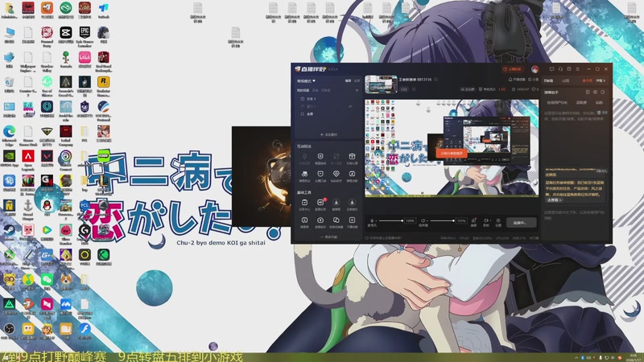
Task: Open the diamond icon tool in interactive section
Action: (336, 175)
